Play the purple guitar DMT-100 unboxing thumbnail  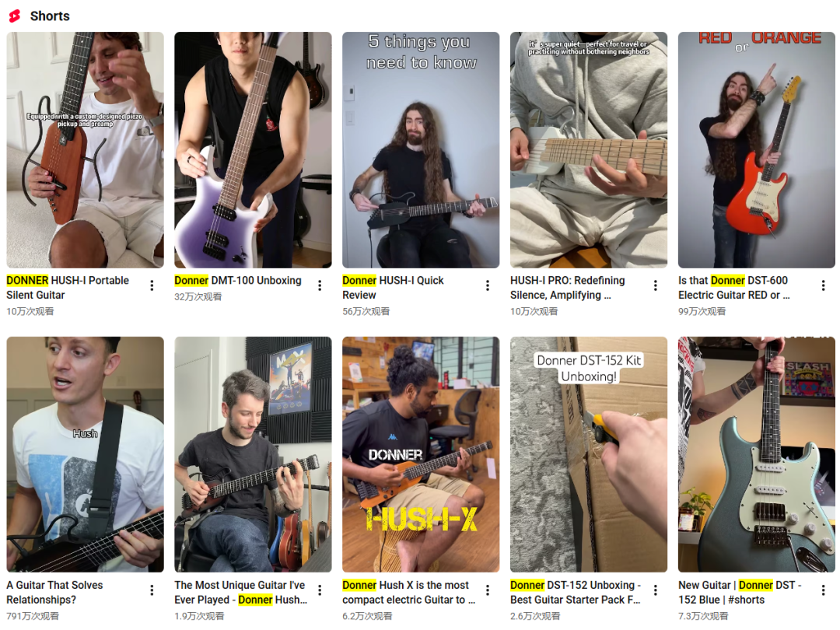253,150
